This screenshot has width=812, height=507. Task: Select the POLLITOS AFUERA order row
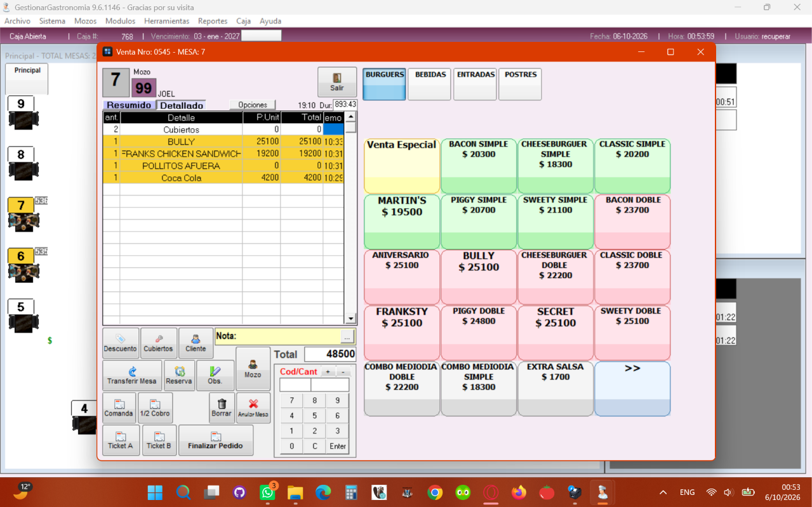[x=223, y=166]
